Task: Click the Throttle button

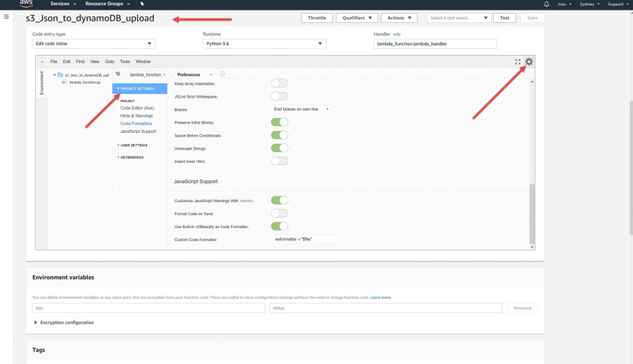Action: [316, 18]
